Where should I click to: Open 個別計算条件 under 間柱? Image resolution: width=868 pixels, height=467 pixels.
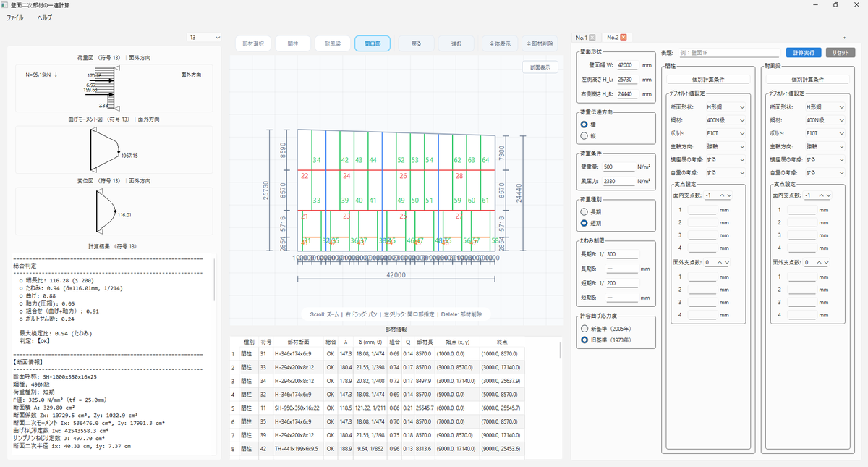pos(709,79)
